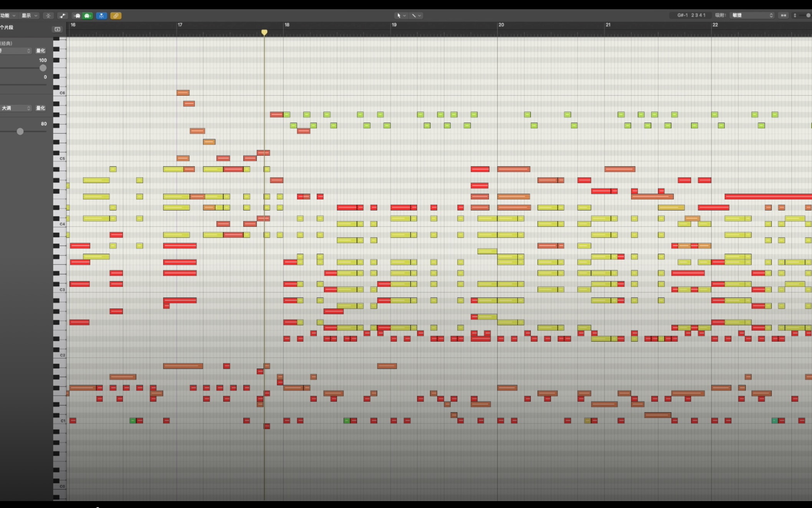This screenshot has height=508, width=812.
Task: Open the 大调 scale quantize dropdown
Action: point(15,108)
